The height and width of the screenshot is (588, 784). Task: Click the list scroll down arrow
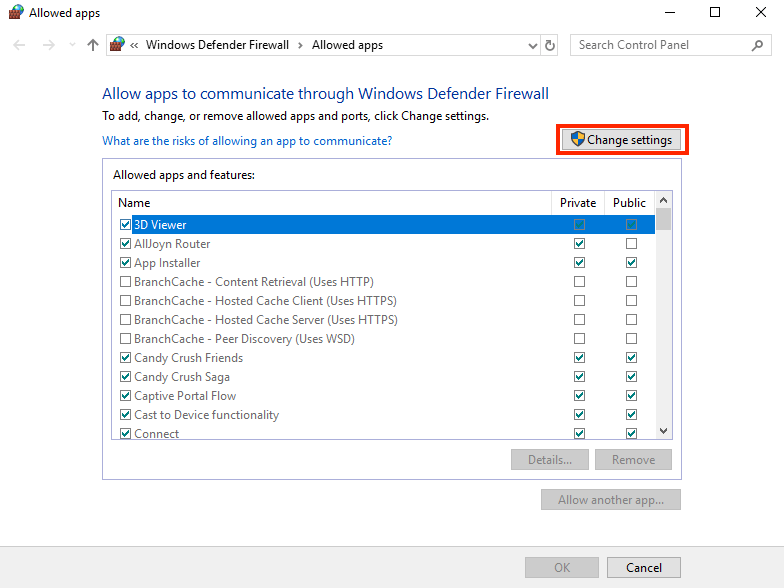coord(664,430)
